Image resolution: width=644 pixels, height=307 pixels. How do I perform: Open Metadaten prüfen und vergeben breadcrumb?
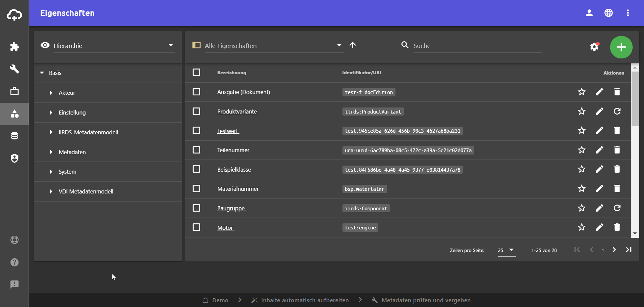[421, 300]
